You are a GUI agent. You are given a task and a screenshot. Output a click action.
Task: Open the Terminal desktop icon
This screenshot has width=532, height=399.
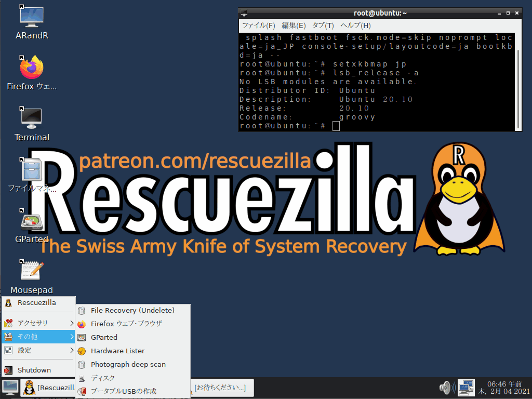coord(32,124)
